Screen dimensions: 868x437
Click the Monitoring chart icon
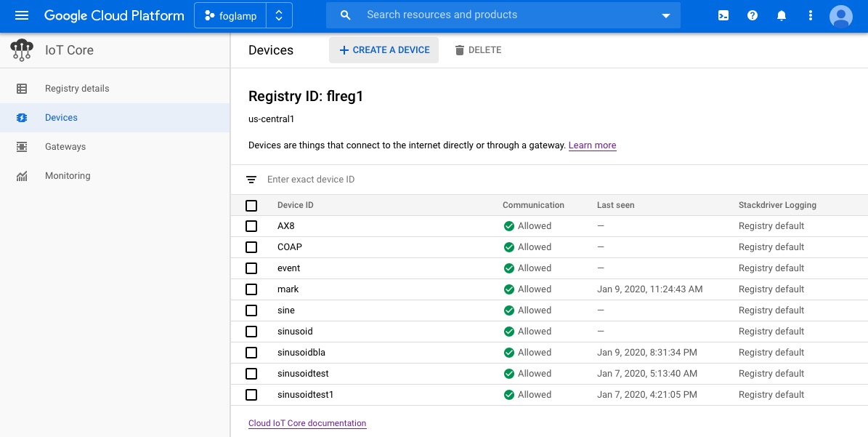tap(22, 176)
